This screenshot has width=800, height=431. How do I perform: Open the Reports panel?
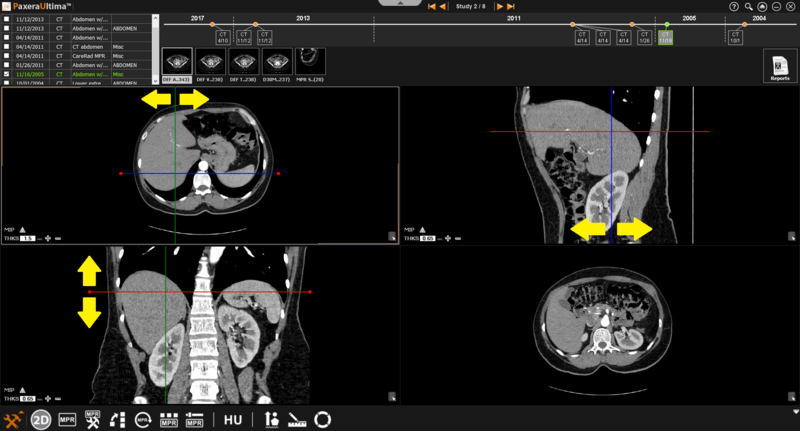click(x=779, y=66)
